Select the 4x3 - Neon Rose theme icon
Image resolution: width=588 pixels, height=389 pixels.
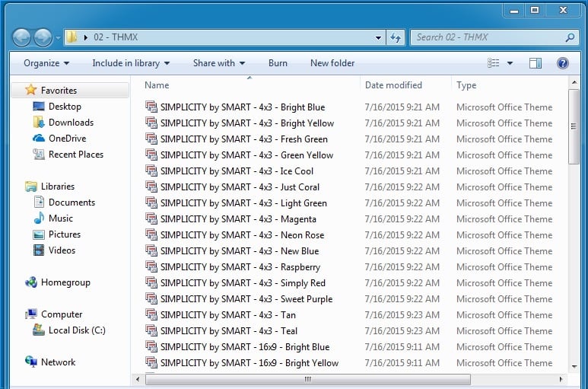coord(151,234)
